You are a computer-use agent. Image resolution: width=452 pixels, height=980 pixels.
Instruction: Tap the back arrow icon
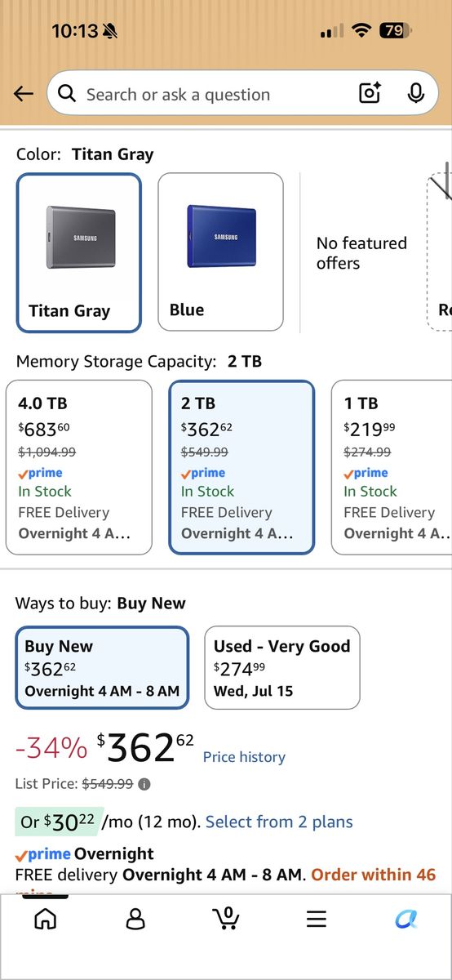pos(24,94)
